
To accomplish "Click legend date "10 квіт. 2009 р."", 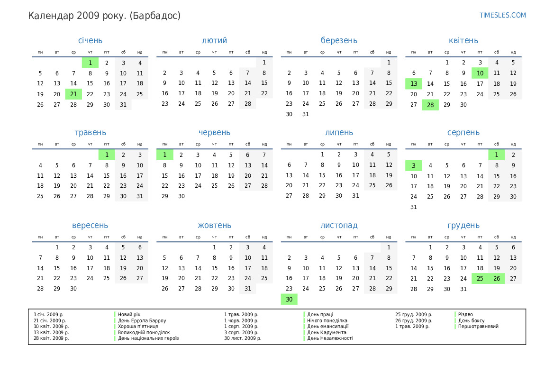I will (51, 326).
